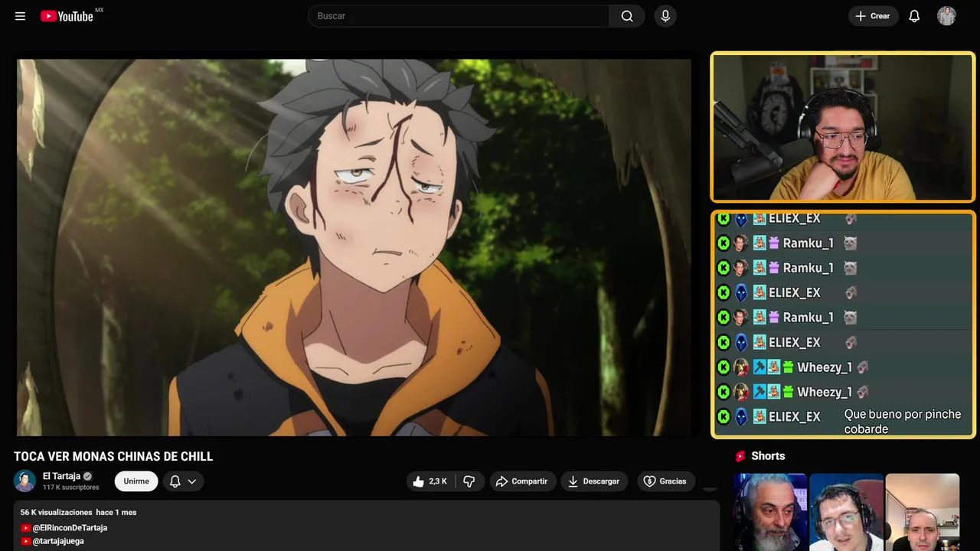The width and height of the screenshot is (980, 551).
Task: Like the video with 2,3 K likes
Action: click(x=430, y=481)
